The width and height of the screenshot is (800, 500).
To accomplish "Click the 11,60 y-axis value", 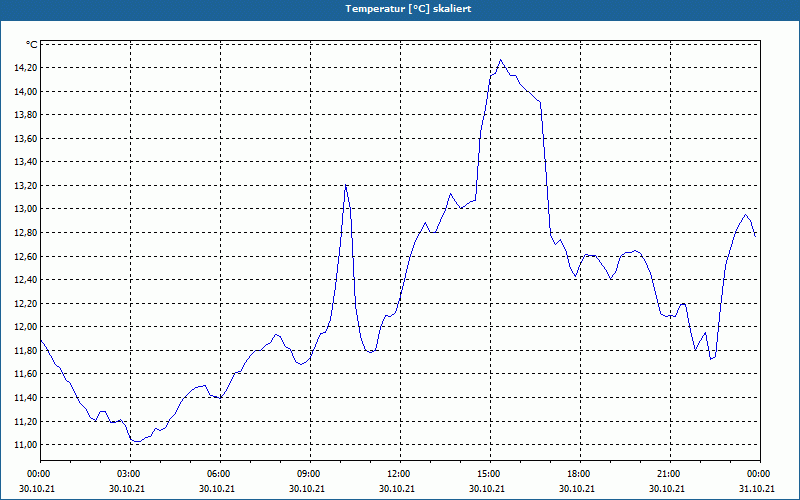I will (27, 373).
